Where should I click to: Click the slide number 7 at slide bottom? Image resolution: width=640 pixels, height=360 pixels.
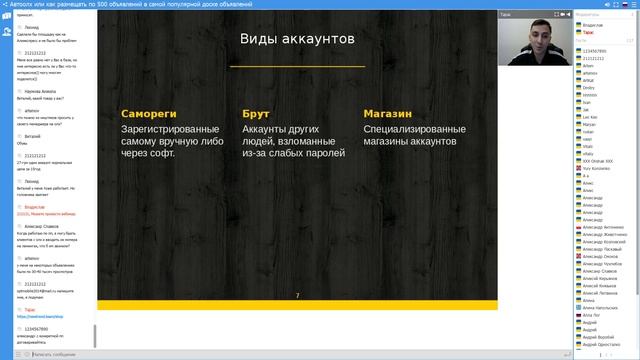(298, 296)
